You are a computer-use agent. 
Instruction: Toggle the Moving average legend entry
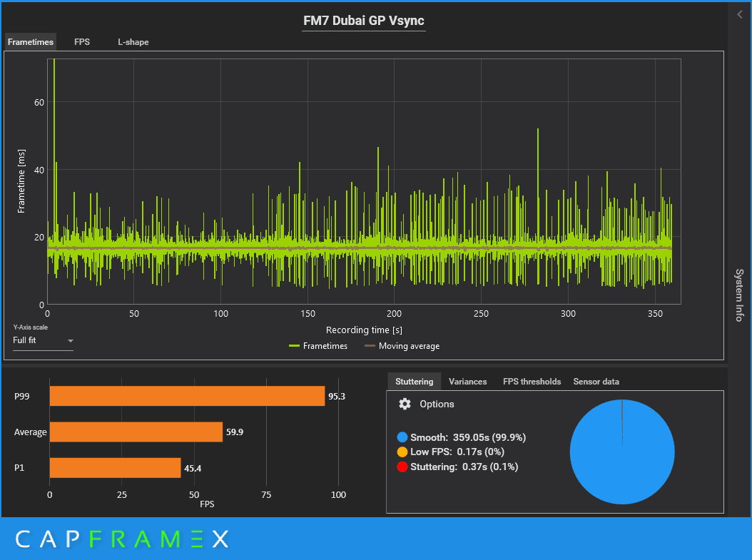point(402,346)
